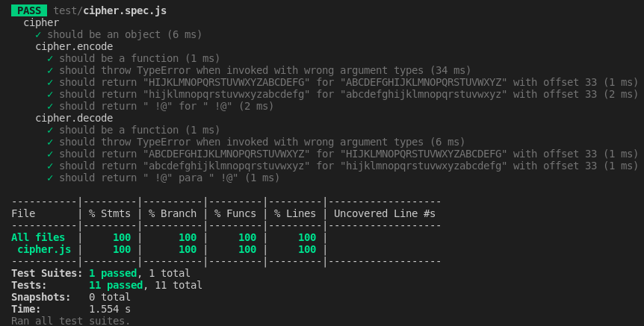Click the "cipher.js" coverage row label
644x326 pixels.
44,249
